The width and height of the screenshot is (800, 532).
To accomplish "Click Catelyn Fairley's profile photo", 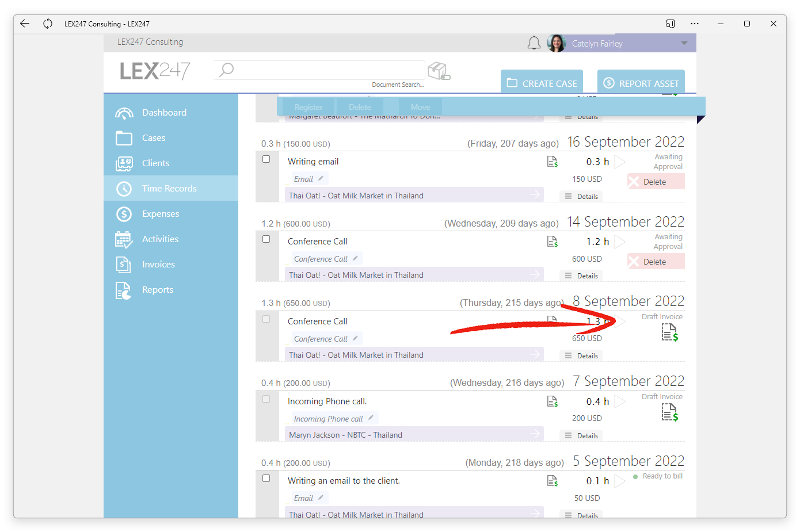I will (x=557, y=43).
